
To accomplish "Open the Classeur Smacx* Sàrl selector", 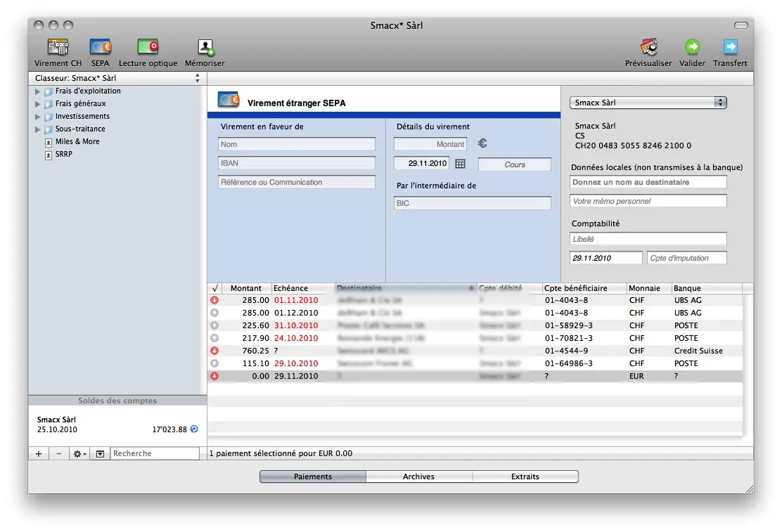I will [x=117, y=78].
